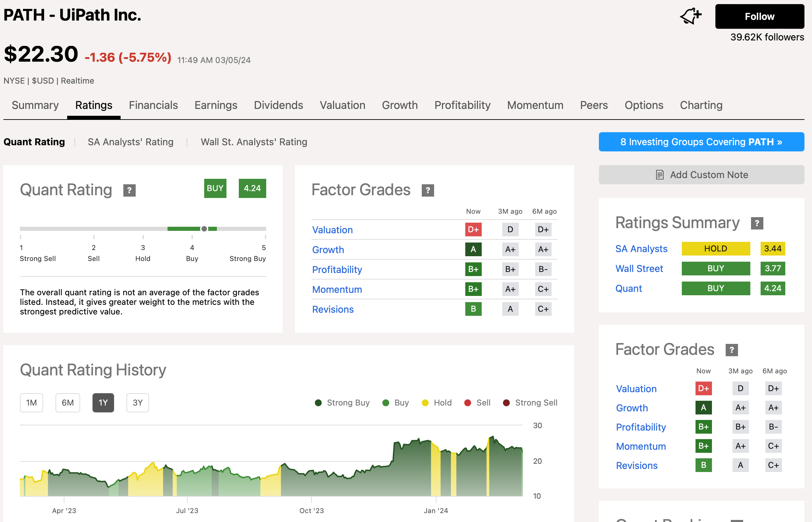
Task: Open the Earnings tab
Action: tap(216, 105)
